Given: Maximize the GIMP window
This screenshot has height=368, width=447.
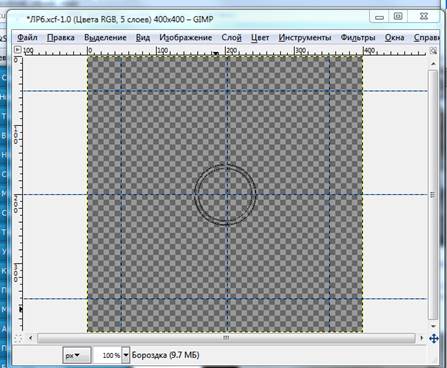Looking at the screenshot, I should pos(398,16).
